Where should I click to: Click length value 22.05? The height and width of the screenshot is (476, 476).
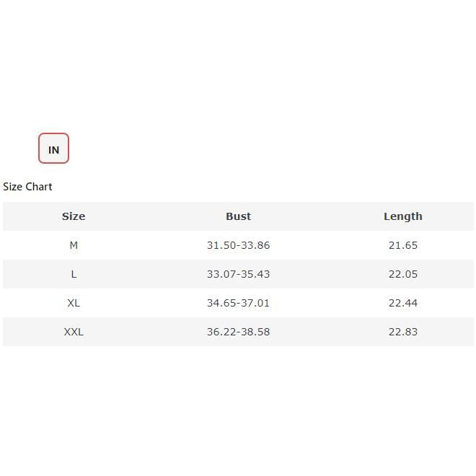tap(402, 274)
